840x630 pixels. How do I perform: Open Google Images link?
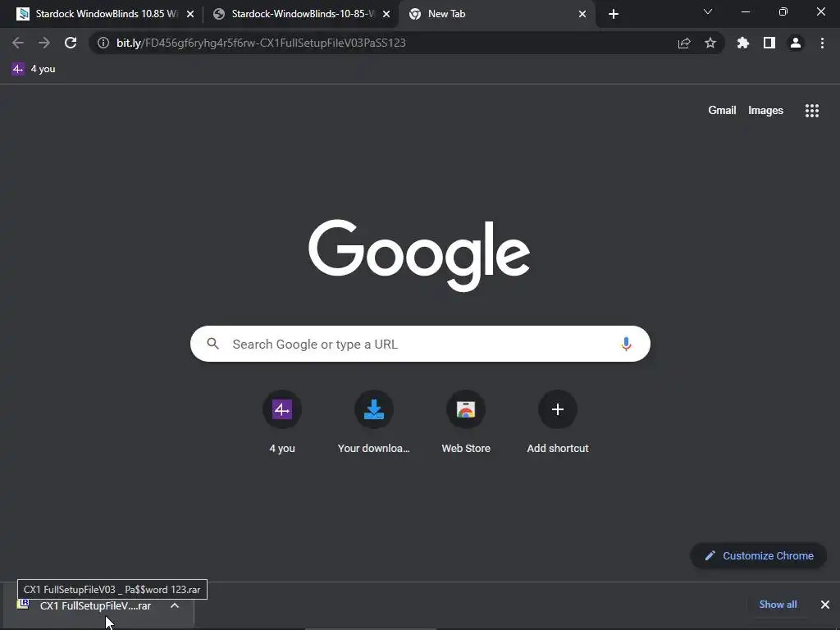tap(765, 111)
